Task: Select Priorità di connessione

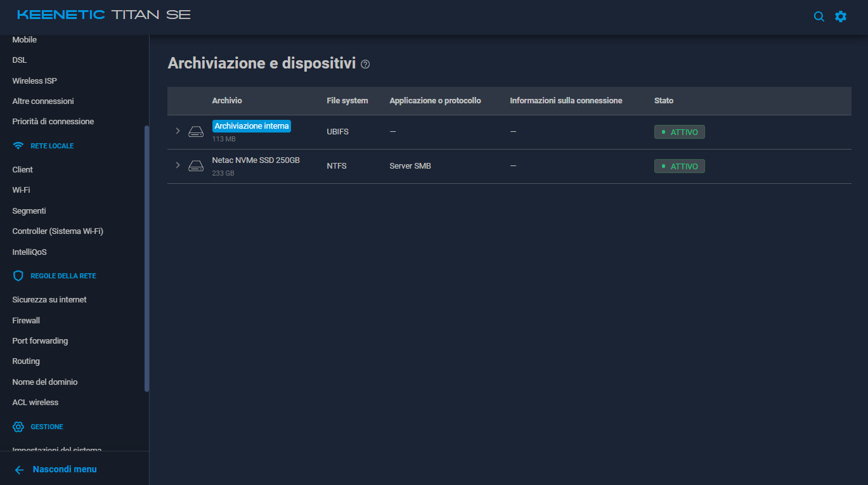Action: click(x=53, y=121)
